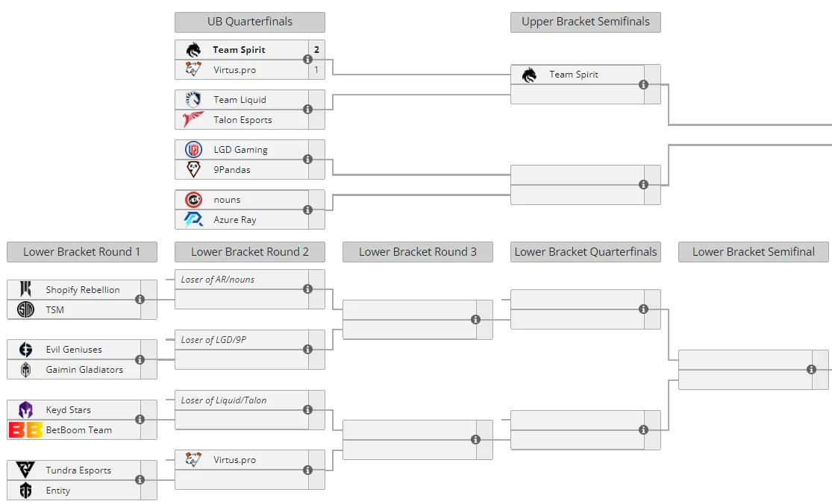The width and height of the screenshot is (832, 504).
Task: Open info for Evil Geniuses vs Gaimin Gladiators
Action: click(x=140, y=359)
